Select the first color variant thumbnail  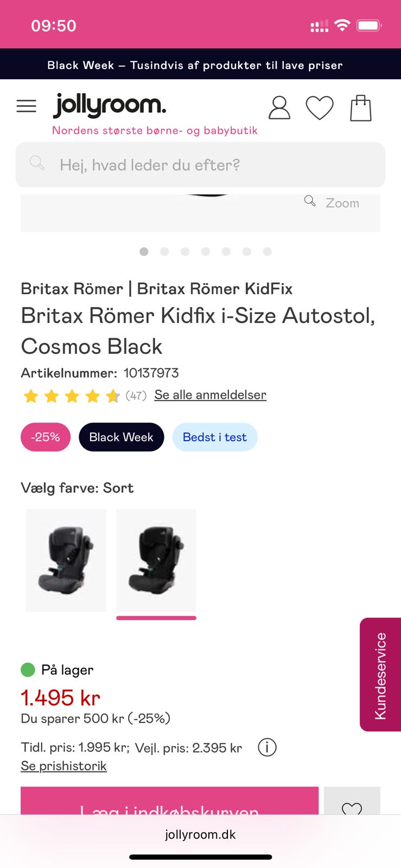click(66, 560)
